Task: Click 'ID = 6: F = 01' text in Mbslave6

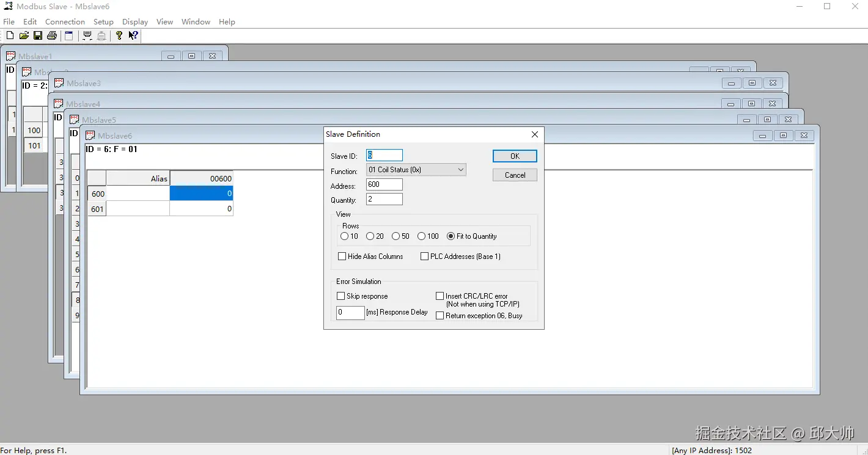Action: click(111, 149)
